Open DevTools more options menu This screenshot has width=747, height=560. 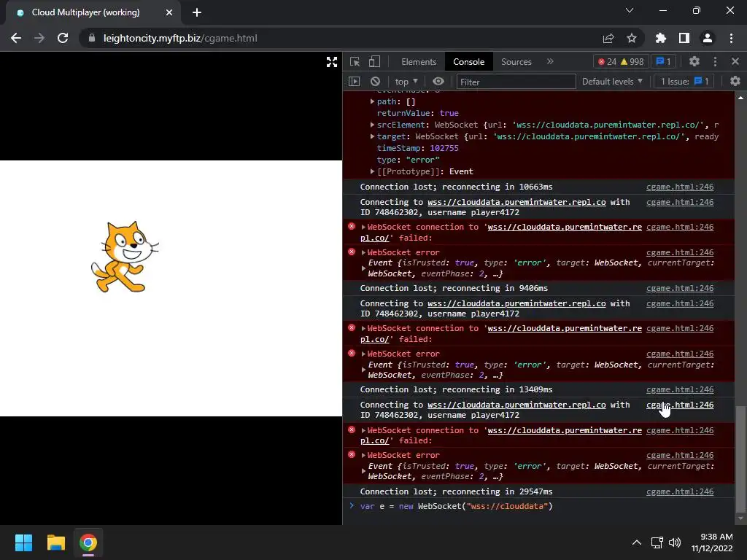pos(715,61)
